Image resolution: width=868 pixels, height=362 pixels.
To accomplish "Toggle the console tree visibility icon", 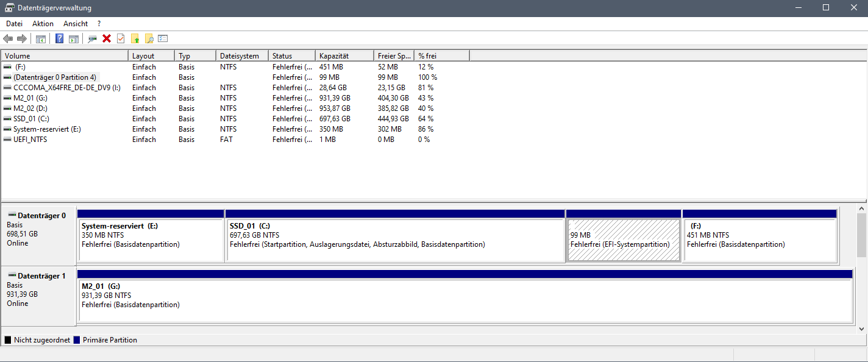I will pos(40,38).
